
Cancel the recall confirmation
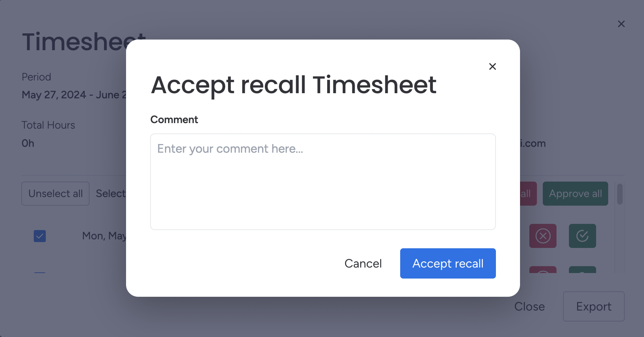coord(363,263)
